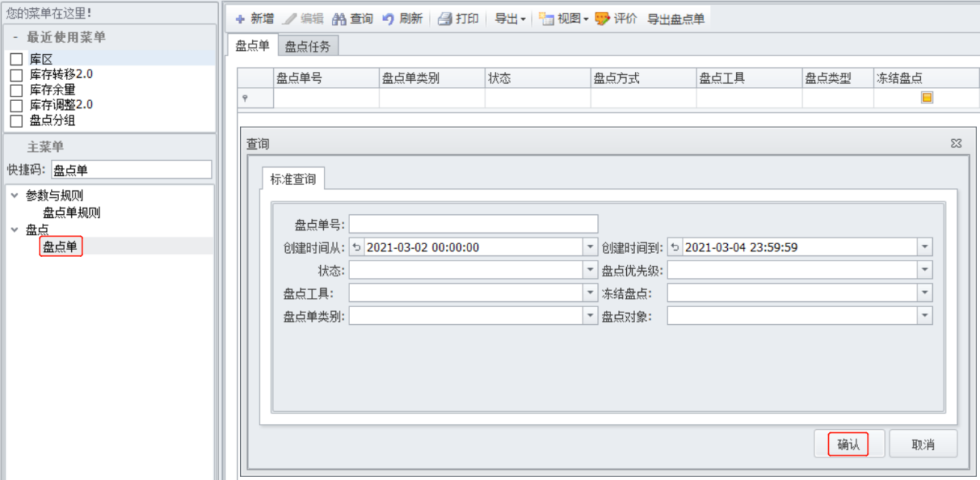Click the 取消 button
This screenshot has height=480, width=980.
tap(923, 444)
